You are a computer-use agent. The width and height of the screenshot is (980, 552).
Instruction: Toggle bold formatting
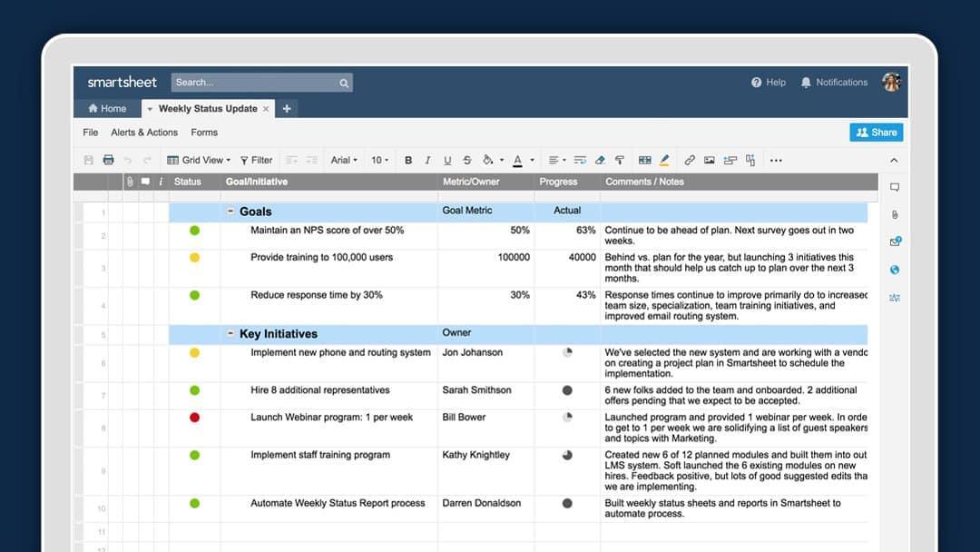click(408, 160)
